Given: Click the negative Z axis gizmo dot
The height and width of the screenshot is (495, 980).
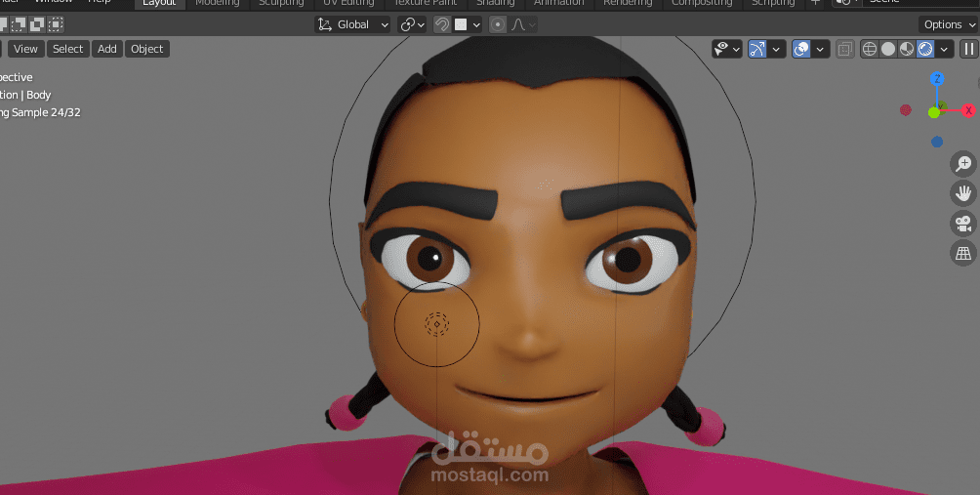Looking at the screenshot, I should click(x=937, y=142).
